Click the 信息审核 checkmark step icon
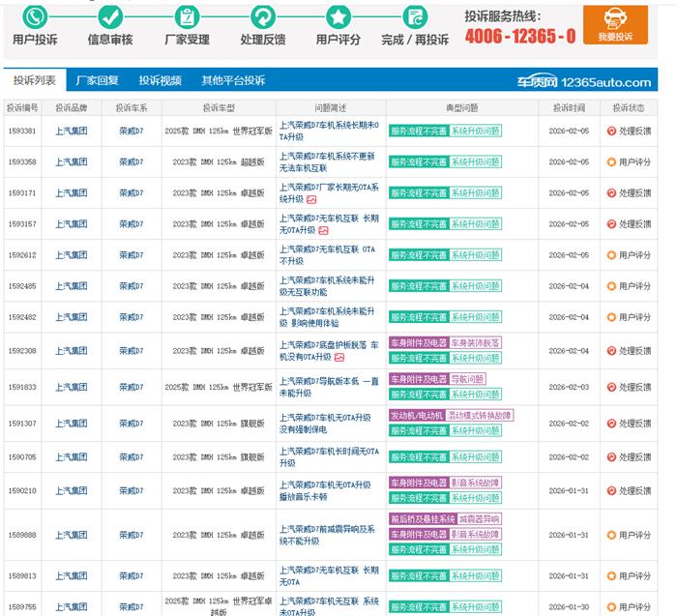The height and width of the screenshot is (616, 677). tap(110, 16)
